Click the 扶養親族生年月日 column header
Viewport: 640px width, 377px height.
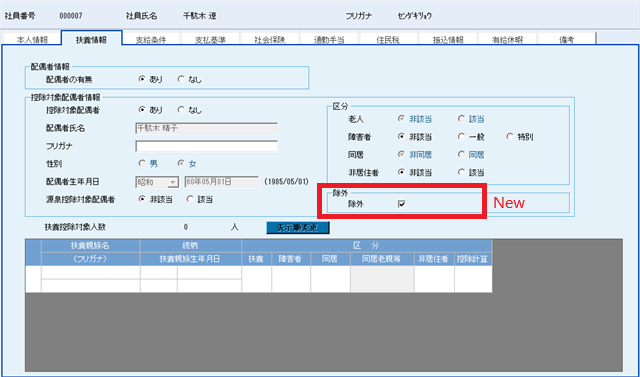[x=191, y=259]
